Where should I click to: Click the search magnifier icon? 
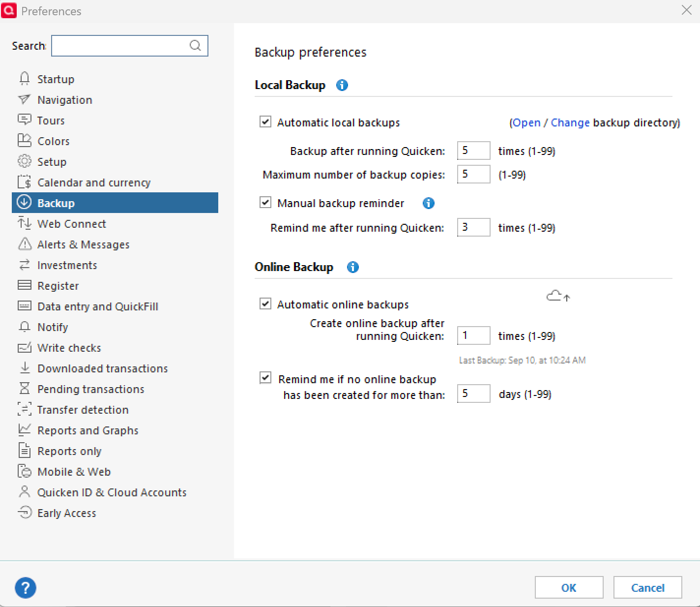tap(195, 45)
